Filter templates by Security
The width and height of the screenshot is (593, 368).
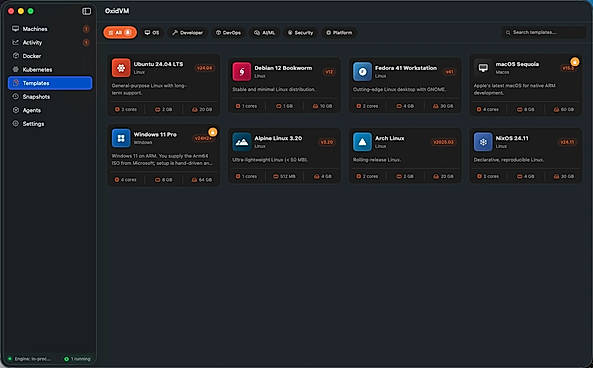tap(301, 33)
